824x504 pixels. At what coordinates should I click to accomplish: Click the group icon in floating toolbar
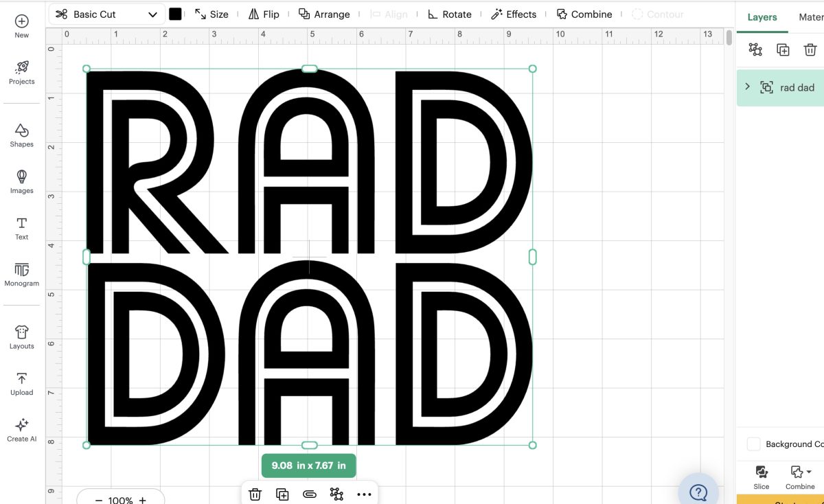[x=336, y=494]
